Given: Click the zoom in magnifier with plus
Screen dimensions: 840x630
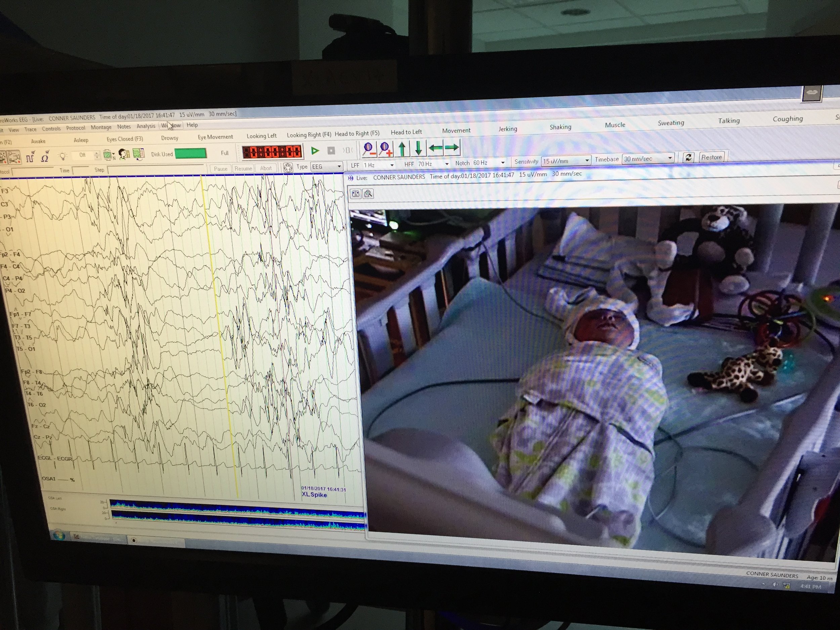Looking at the screenshot, I should click(x=385, y=149).
